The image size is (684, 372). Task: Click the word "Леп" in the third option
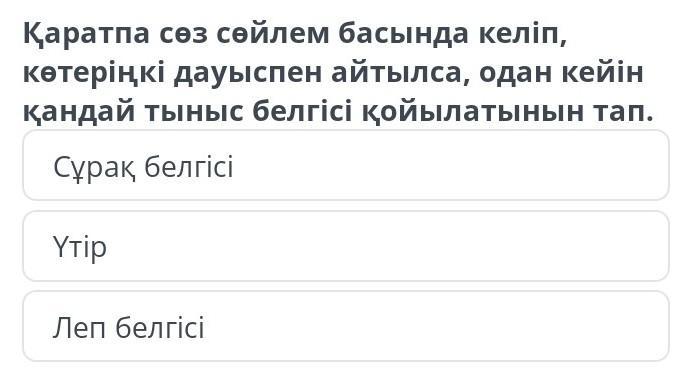click(x=79, y=327)
